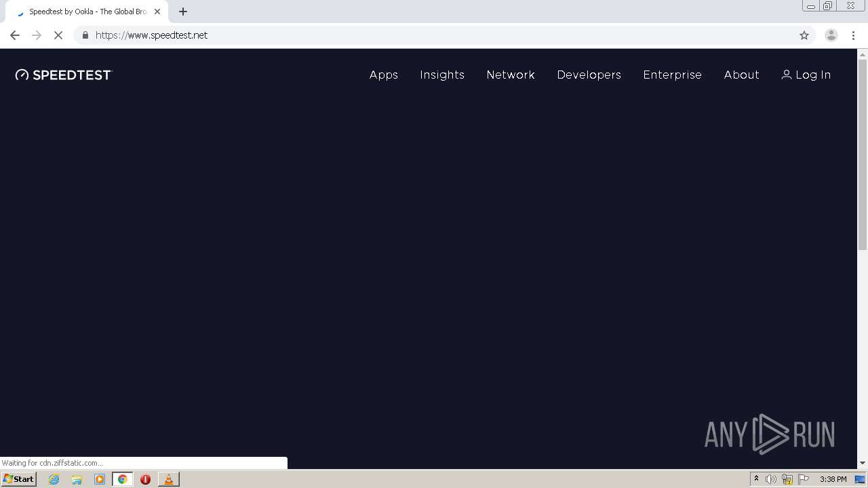Viewport: 868px width, 488px height.
Task: Click the scrollbar up arrow
Action: (x=863, y=54)
